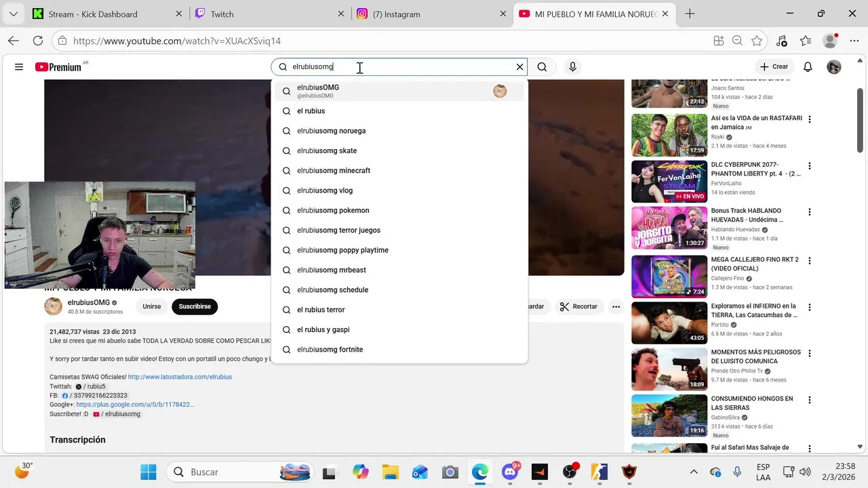
Task: Open the account avatar menu
Action: (x=834, y=67)
